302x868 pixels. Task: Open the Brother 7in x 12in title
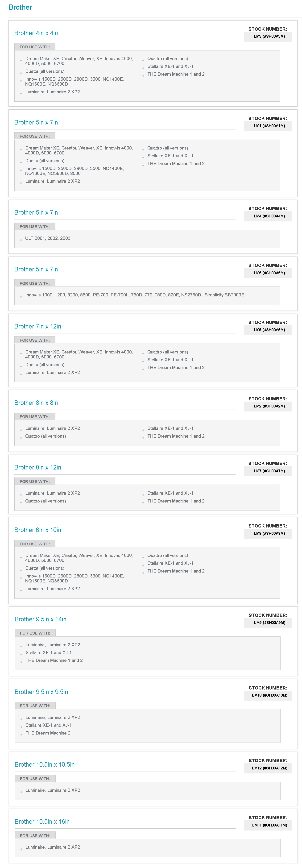pos(38,327)
